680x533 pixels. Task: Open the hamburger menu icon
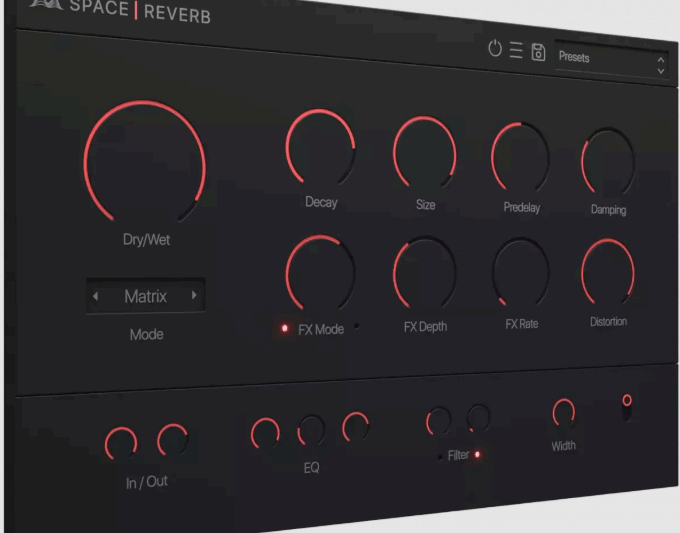tap(516, 50)
